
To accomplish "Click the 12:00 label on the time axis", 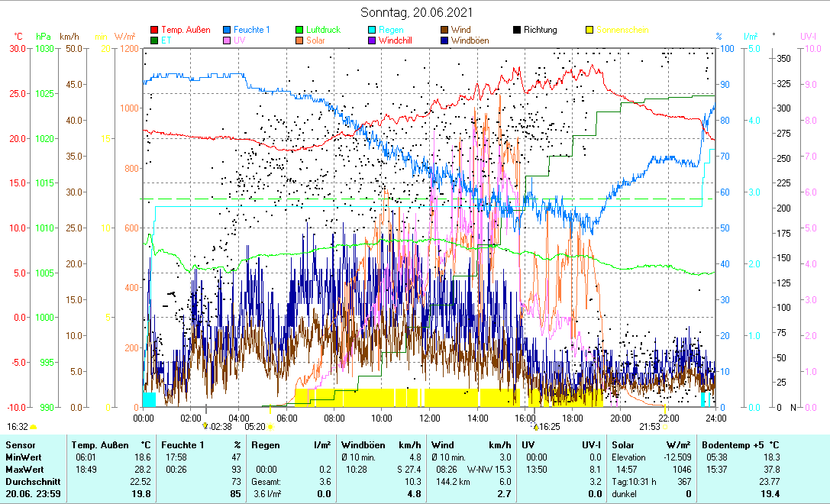I will pyautogui.click(x=430, y=418).
